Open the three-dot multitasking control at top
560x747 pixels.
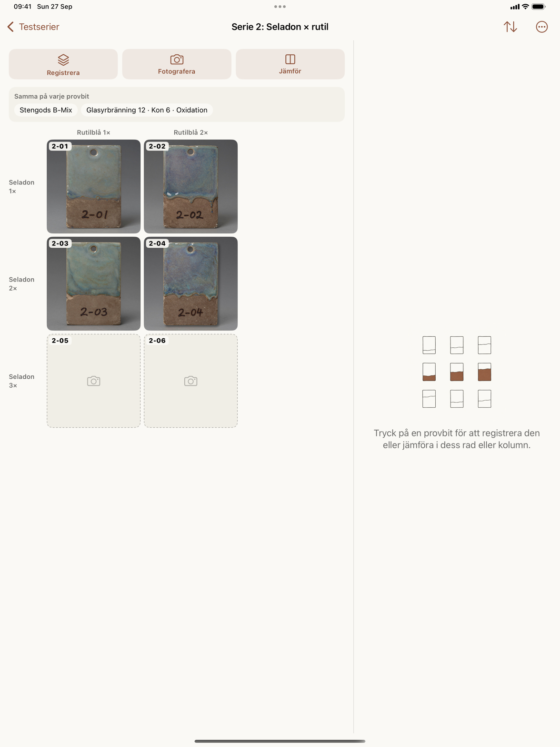pos(280,7)
